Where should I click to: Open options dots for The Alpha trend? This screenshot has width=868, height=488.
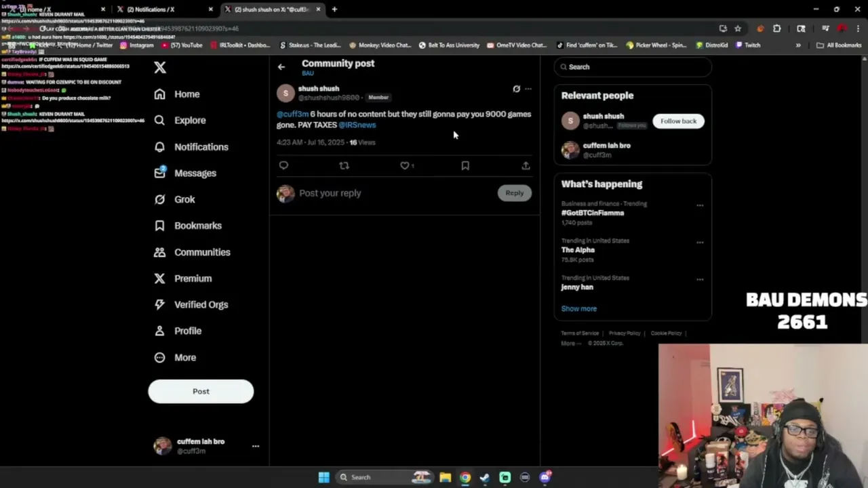click(700, 243)
